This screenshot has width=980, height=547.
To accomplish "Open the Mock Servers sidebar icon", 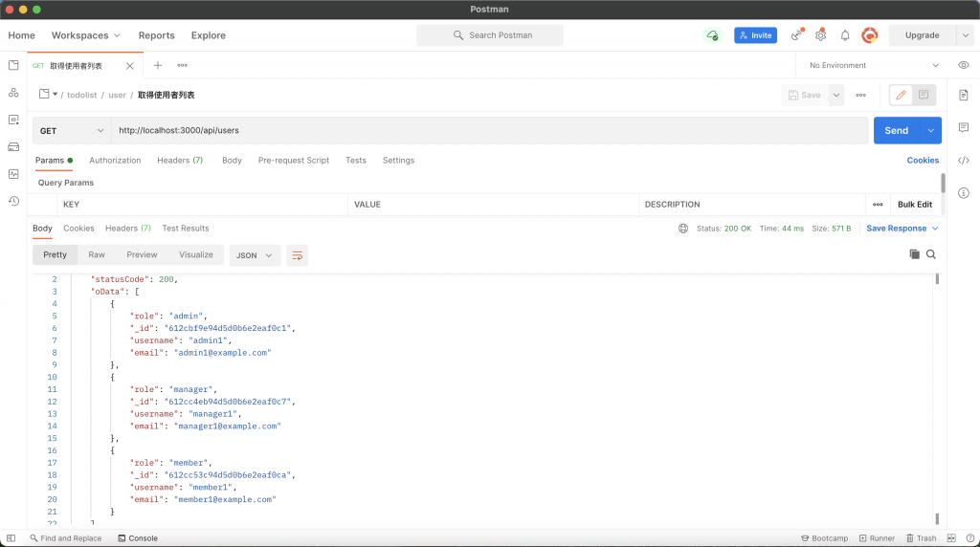I will (13, 147).
